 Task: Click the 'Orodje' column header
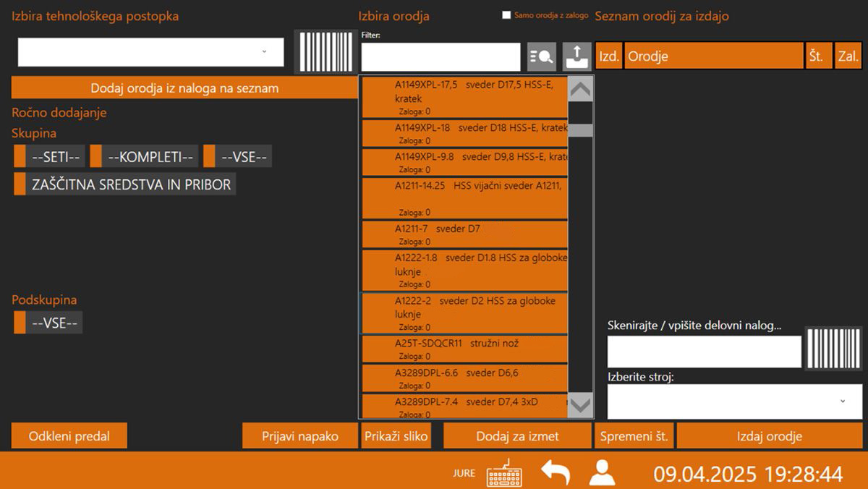click(713, 56)
